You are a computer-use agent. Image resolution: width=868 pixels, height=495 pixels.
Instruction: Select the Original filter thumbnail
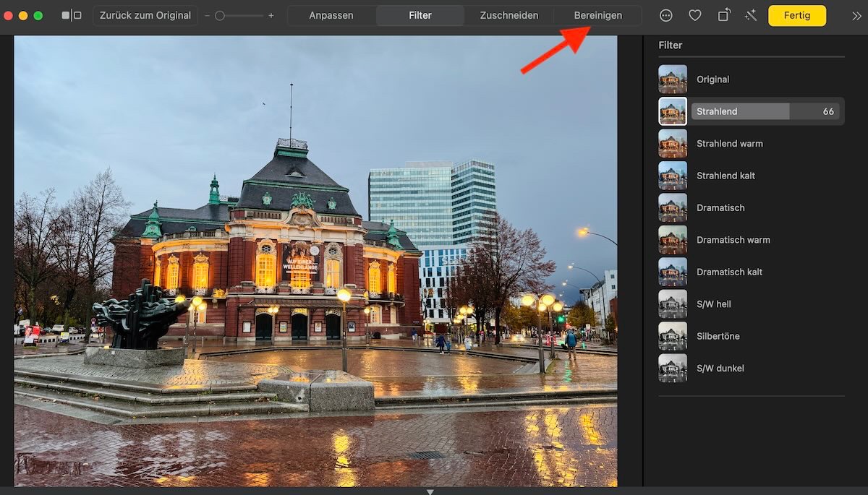click(673, 79)
